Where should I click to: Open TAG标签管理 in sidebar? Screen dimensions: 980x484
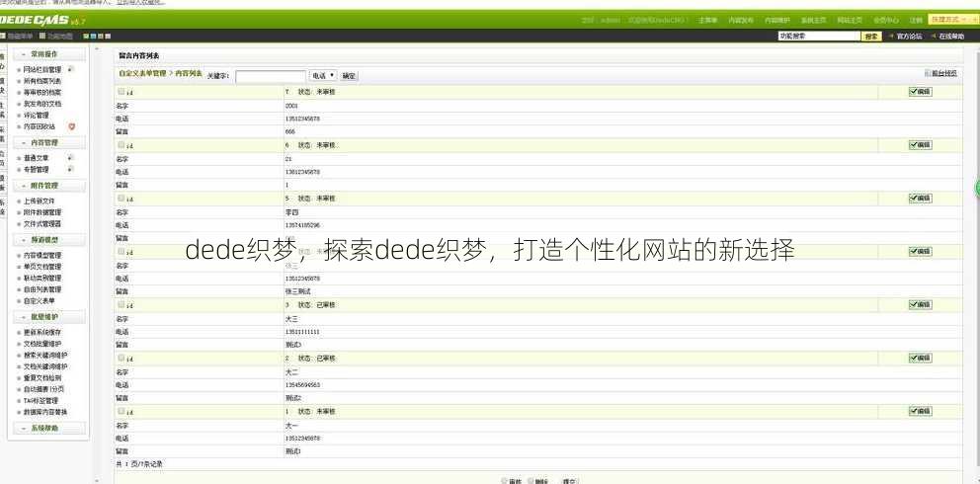[41, 400]
